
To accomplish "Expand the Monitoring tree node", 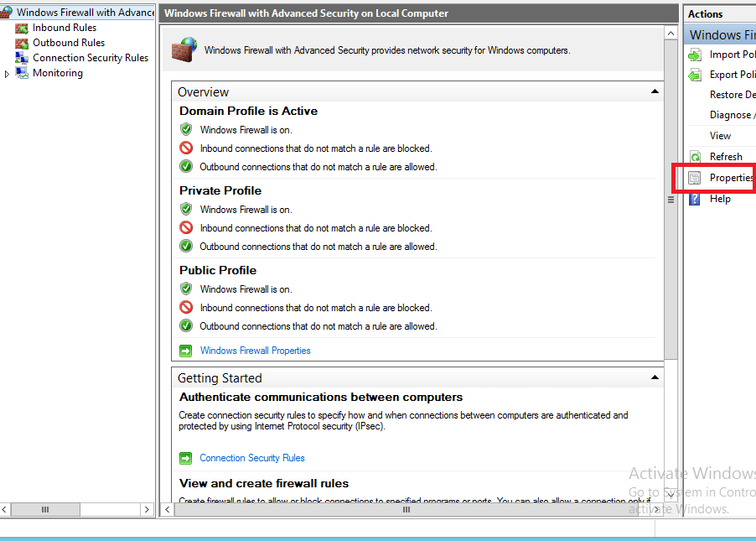I will point(8,74).
